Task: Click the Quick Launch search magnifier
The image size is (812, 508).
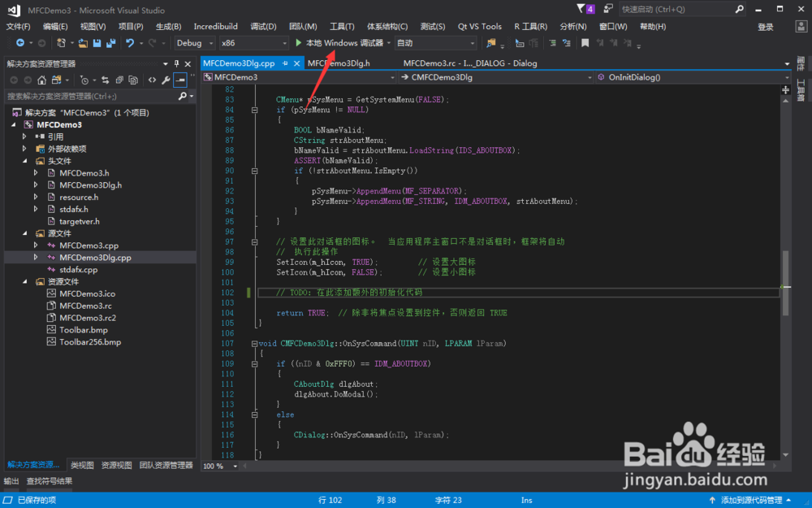Action: tap(739, 9)
